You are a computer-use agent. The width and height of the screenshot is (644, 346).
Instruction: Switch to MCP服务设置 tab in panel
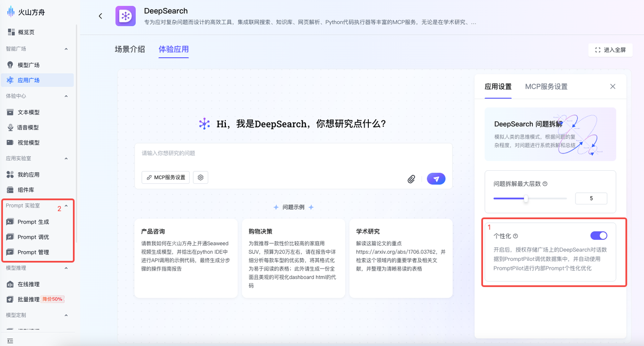click(x=546, y=87)
